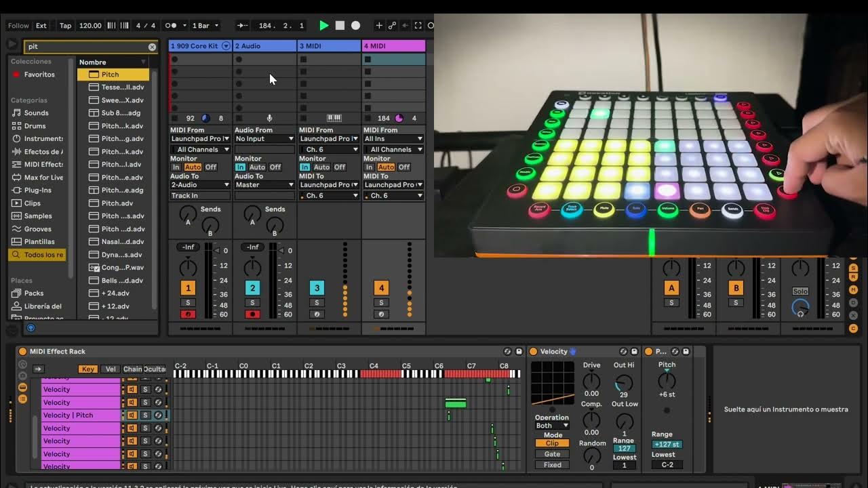This screenshot has width=868, height=488.
Task: Toggle the Velocity device activator
Action: tap(534, 352)
